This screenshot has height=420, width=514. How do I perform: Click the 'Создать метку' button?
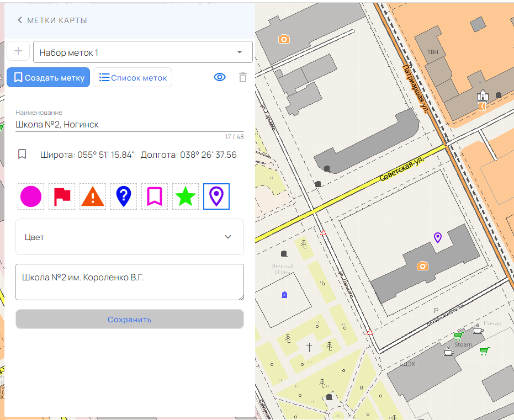pyautogui.click(x=48, y=77)
